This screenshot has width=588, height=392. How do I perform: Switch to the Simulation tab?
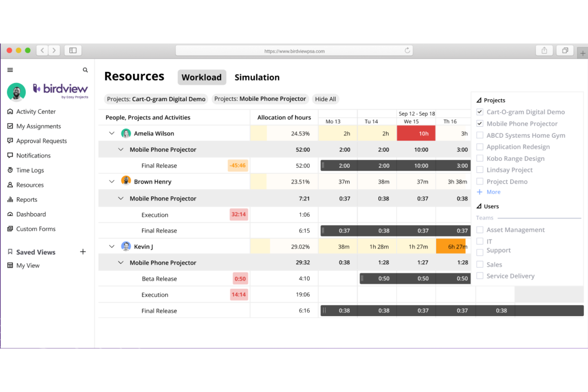257,77
